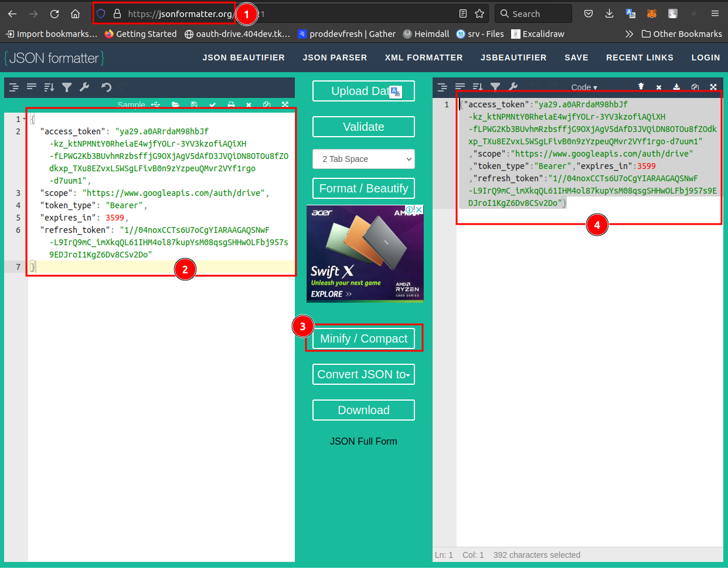Click the download icon in right editor toolbar

point(676,87)
